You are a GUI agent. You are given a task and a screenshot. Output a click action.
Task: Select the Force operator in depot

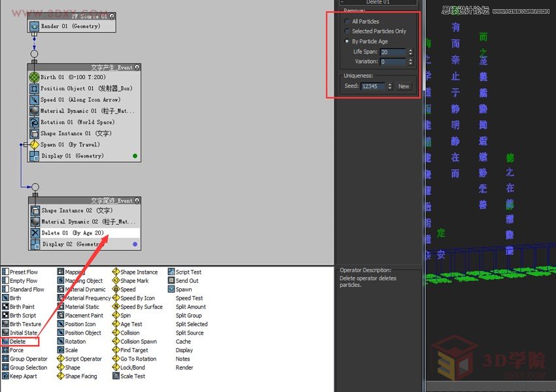pos(13,350)
